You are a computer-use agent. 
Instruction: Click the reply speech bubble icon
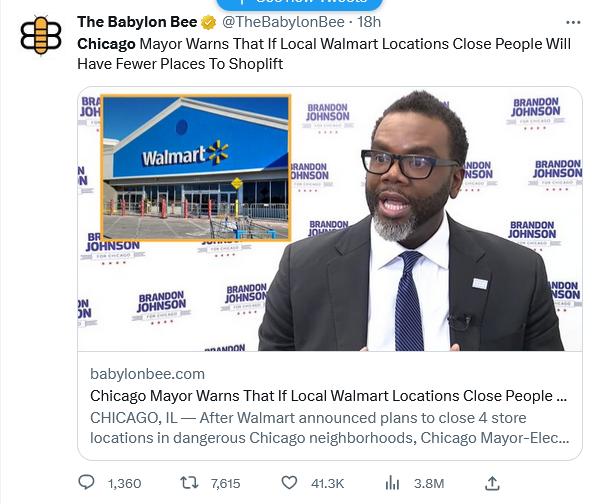click(x=86, y=483)
